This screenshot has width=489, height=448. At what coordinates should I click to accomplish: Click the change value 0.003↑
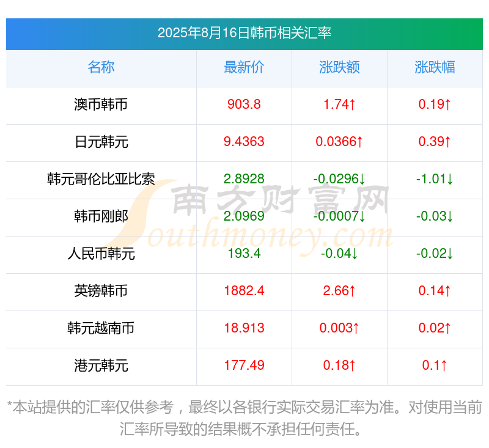[339, 328]
